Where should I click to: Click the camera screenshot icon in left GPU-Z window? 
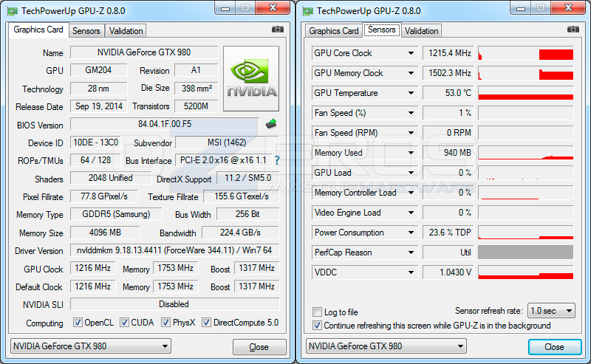pyautogui.click(x=278, y=30)
